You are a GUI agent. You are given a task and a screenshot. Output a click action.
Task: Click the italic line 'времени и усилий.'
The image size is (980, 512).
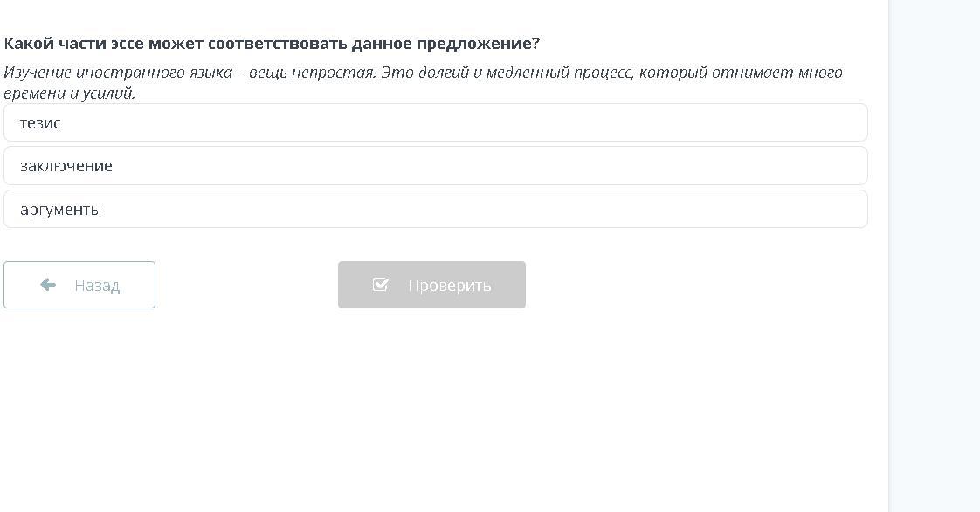(70, 93)
